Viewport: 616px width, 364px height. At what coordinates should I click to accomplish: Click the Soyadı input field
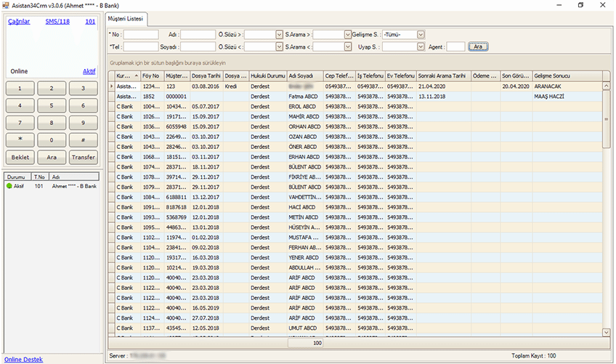198,46
